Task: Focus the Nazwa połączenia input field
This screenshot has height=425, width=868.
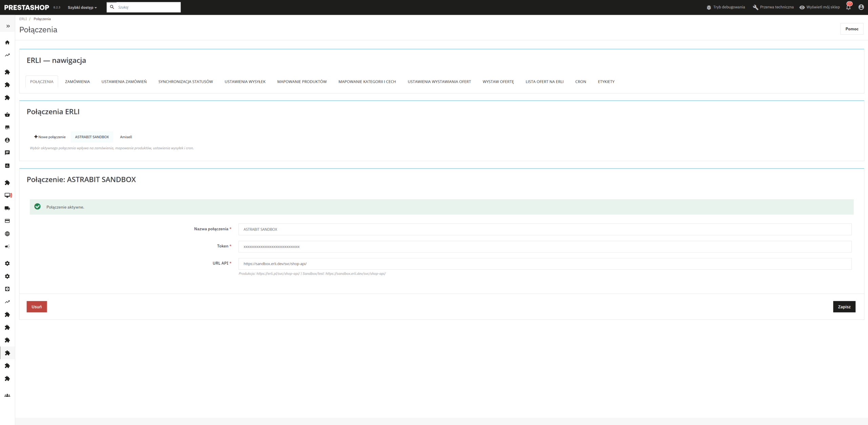Action: (545, 229)
